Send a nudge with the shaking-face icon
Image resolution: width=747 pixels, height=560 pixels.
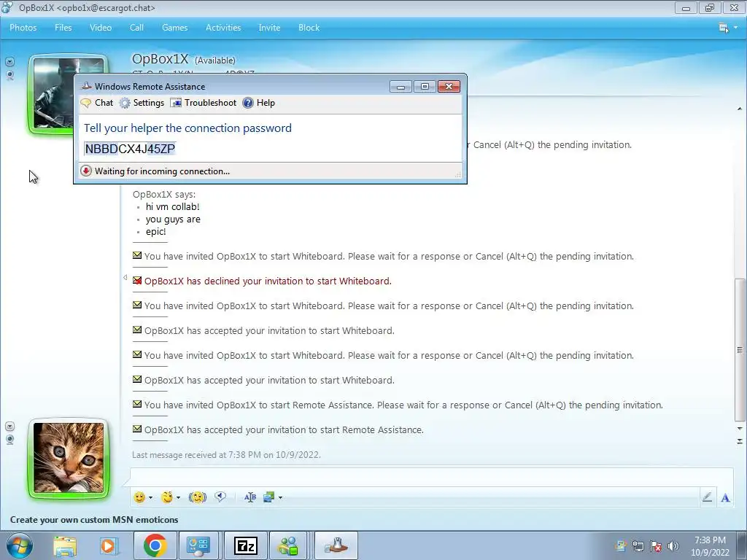[197, 497]
